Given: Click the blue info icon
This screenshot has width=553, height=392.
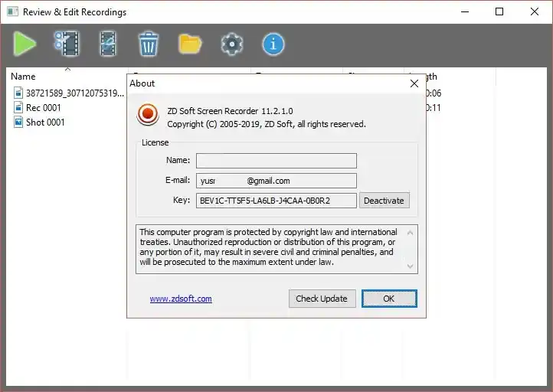Looking at the screenshot, I should 273,44.
